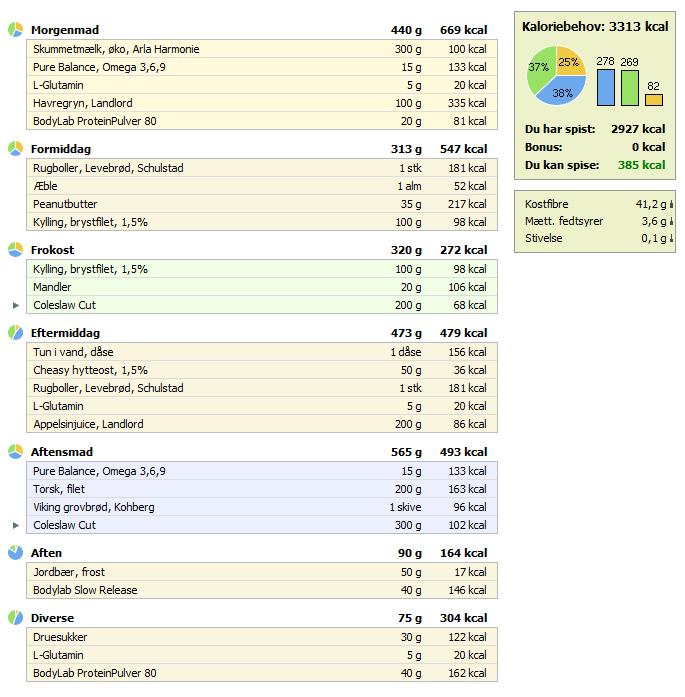Expand Coleslaw Cut in Frokost
Viewport: 685px width, 697px height.
(16, 305)
